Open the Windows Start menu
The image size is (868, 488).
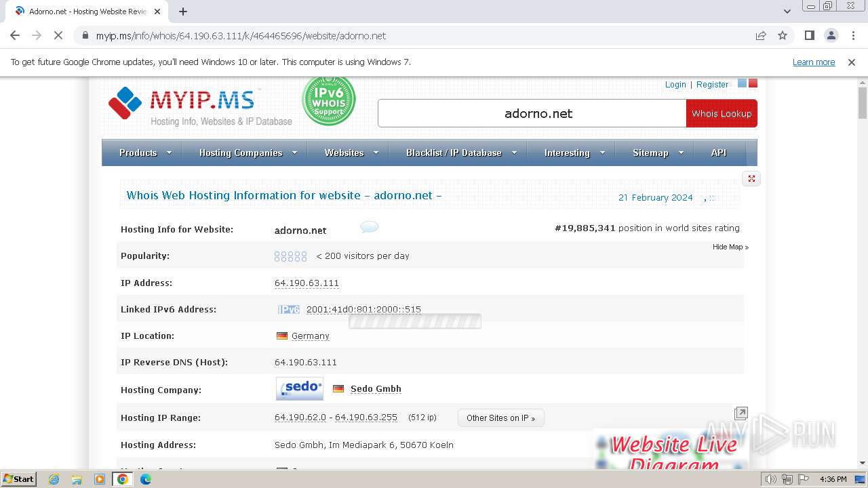pyautogui.click(x=18, y=479)
